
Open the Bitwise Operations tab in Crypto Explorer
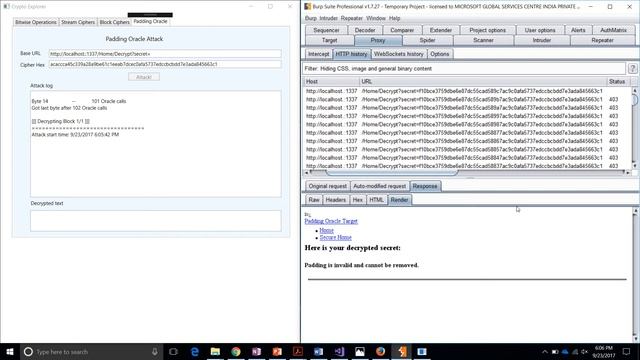click(x=36, y=22)
